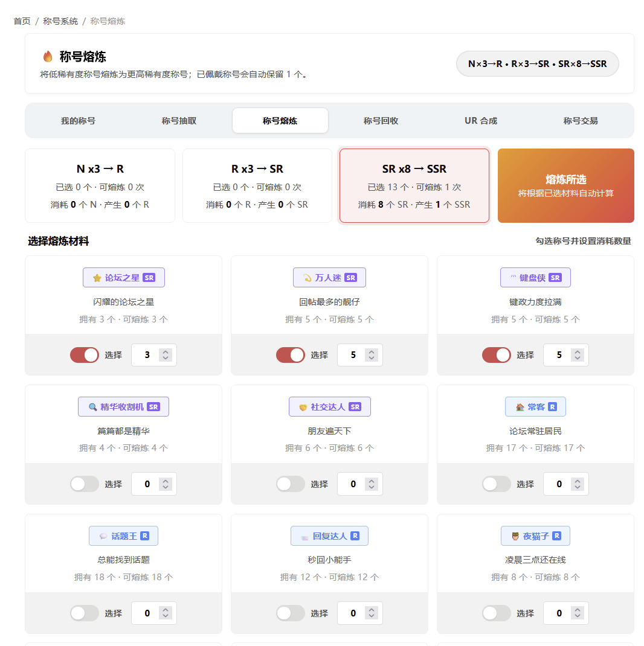This screenshot has width=644, height=646.
Task: Click the star icon on 论坛之星 badge
Action: coord(97,278)
